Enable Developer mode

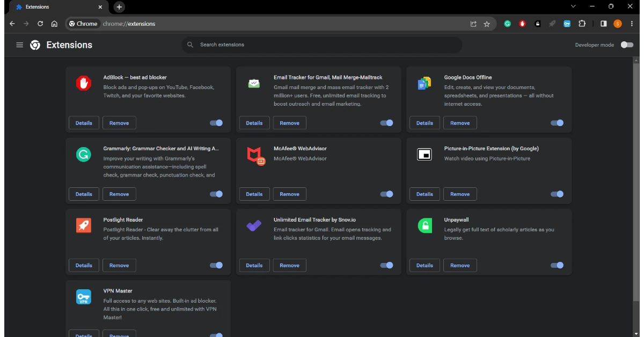626,45
